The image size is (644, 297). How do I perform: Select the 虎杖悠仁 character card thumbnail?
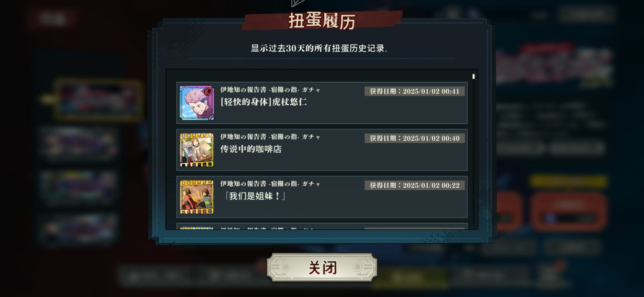197,103
